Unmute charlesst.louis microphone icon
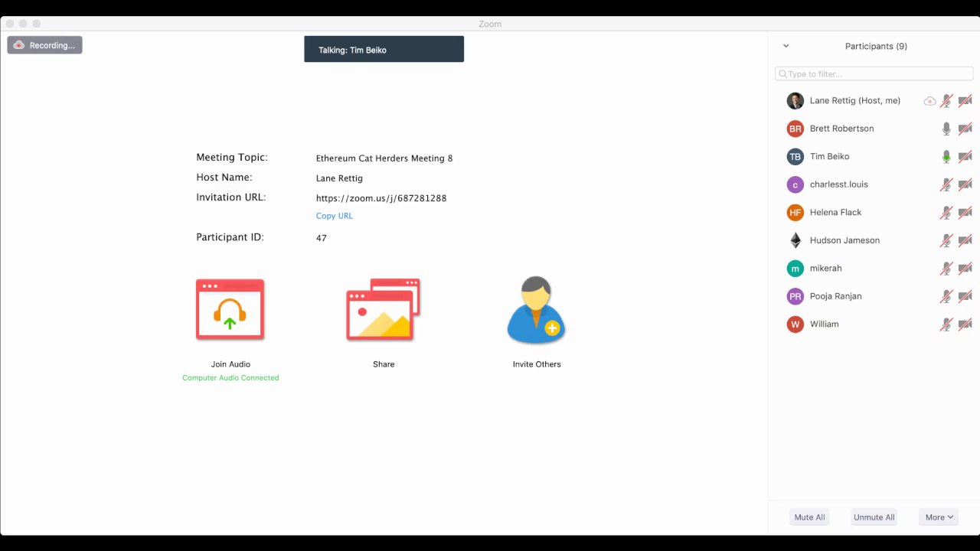The height and width of the screenshot is (551, 980). [946, 184]
